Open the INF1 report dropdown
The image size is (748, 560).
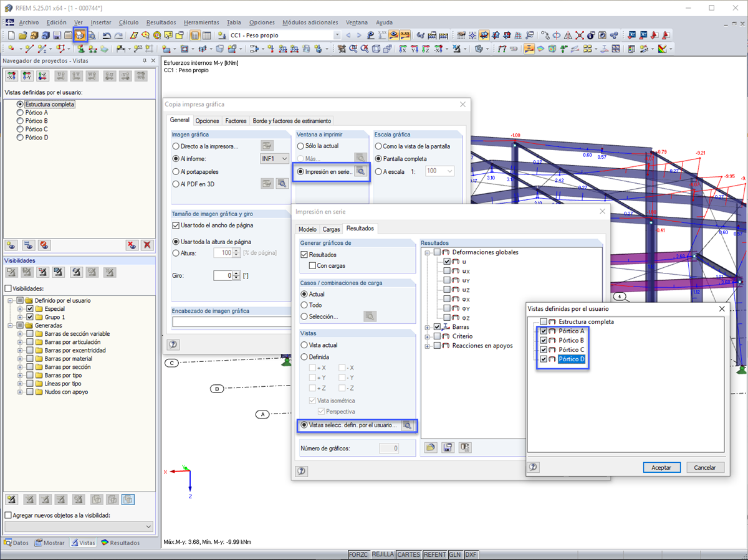point(275,159)
